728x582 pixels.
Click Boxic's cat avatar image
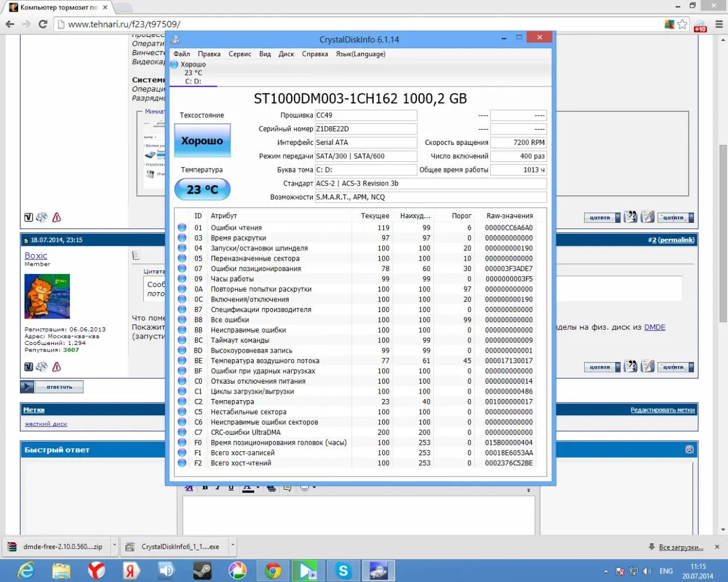coord(47,296)
